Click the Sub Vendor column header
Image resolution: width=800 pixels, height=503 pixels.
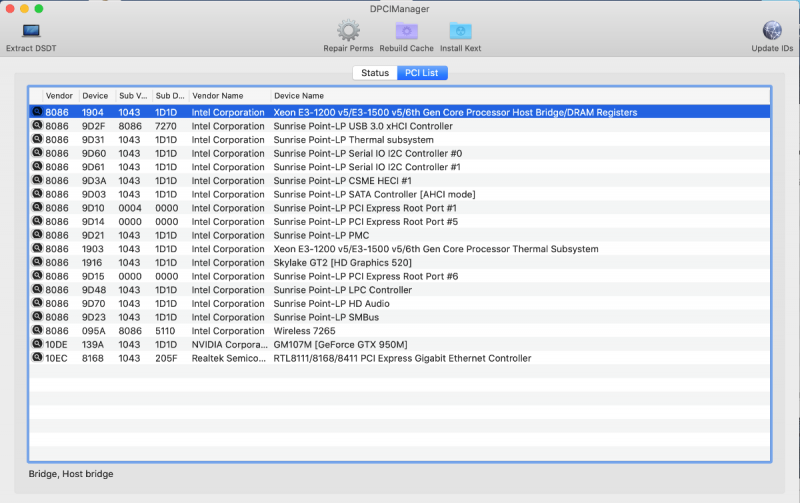[x=133, y=96]
